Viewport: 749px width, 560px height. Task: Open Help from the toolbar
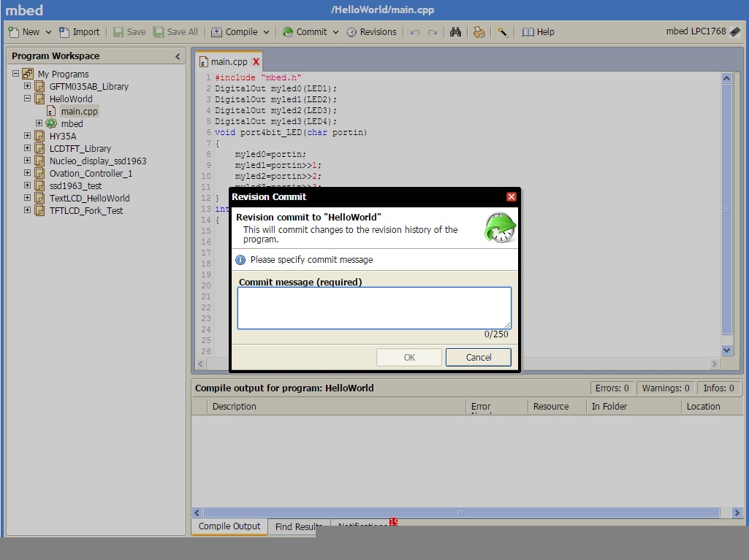coord(539,32)
